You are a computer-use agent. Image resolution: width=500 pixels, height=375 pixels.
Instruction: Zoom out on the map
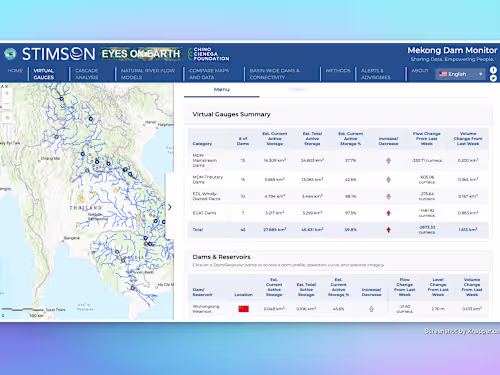7,104
